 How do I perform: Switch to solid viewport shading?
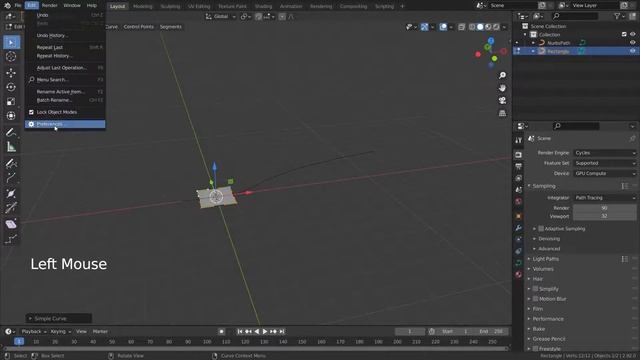click(x=480, y=27)
